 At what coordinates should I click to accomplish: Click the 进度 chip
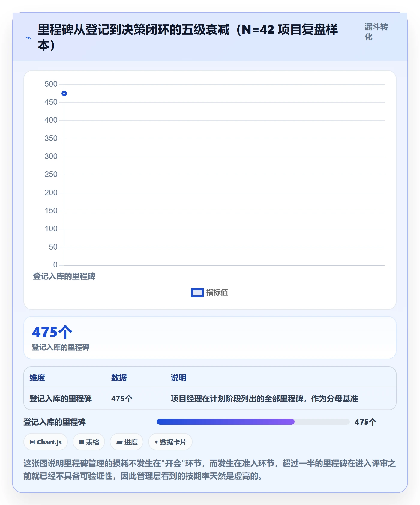[x=127, y=442]
